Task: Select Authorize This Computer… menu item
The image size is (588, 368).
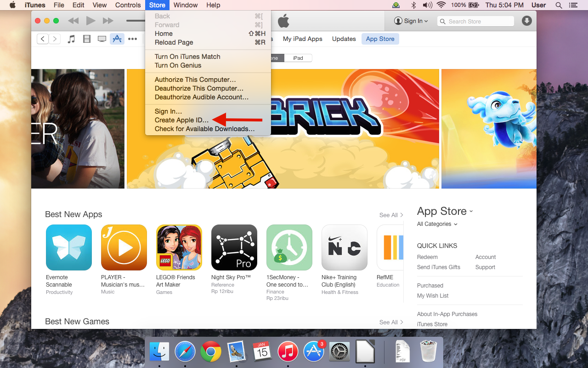Action: 195,80
